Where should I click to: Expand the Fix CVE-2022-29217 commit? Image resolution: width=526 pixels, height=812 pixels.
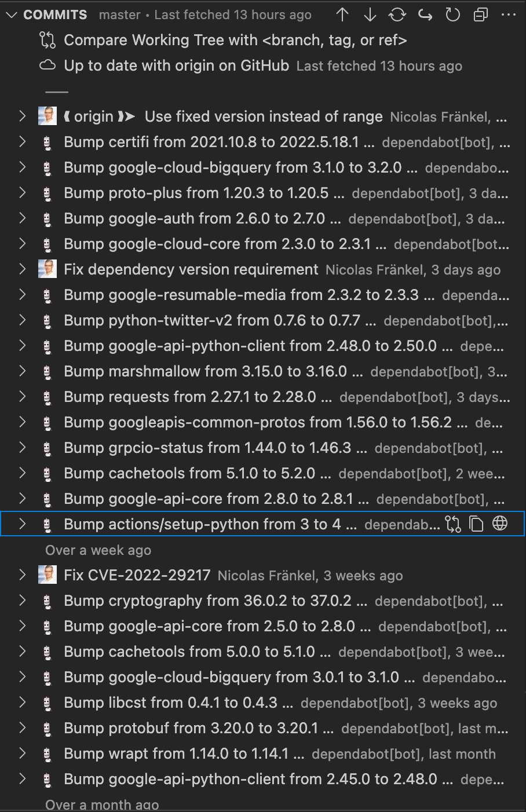point(23,575)
